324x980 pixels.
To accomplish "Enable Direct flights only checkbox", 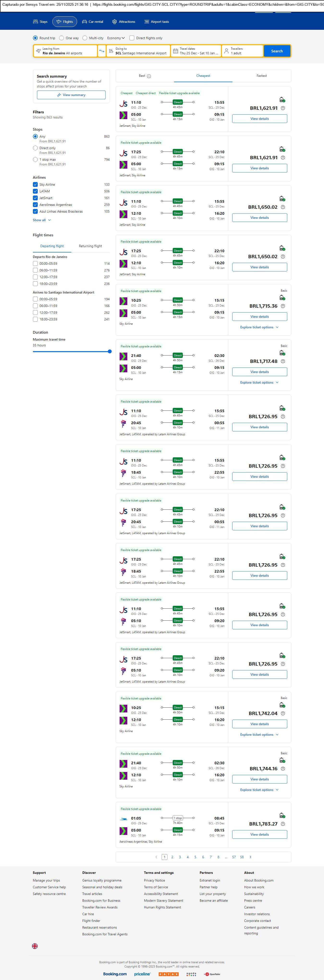I will pos(132,38).
